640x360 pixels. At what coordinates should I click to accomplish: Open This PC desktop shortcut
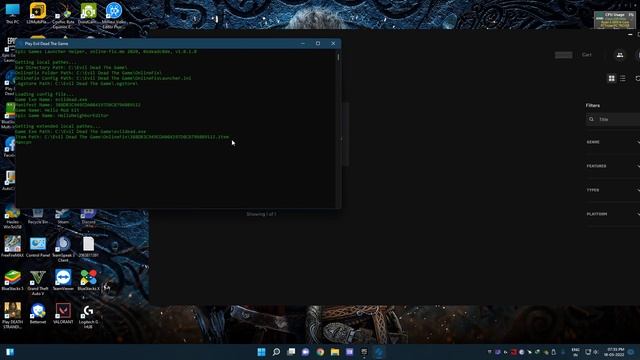[x=12, y=13]
